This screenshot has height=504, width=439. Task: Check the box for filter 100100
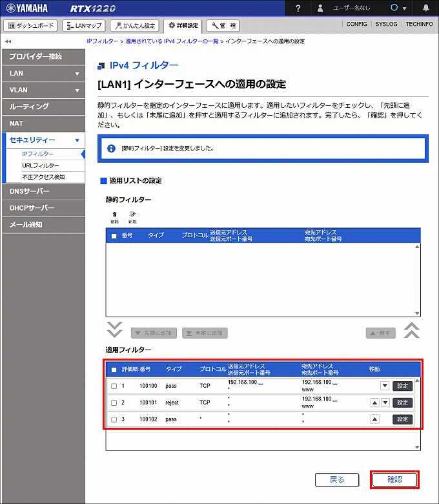[114, 386]
